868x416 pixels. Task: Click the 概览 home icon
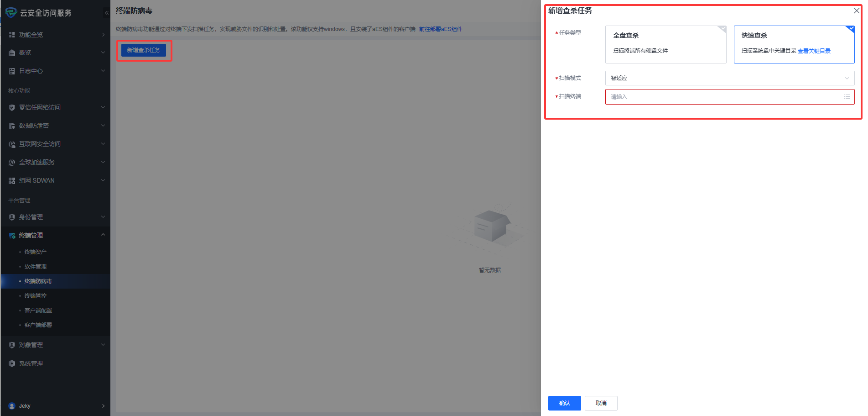point(12,53)
